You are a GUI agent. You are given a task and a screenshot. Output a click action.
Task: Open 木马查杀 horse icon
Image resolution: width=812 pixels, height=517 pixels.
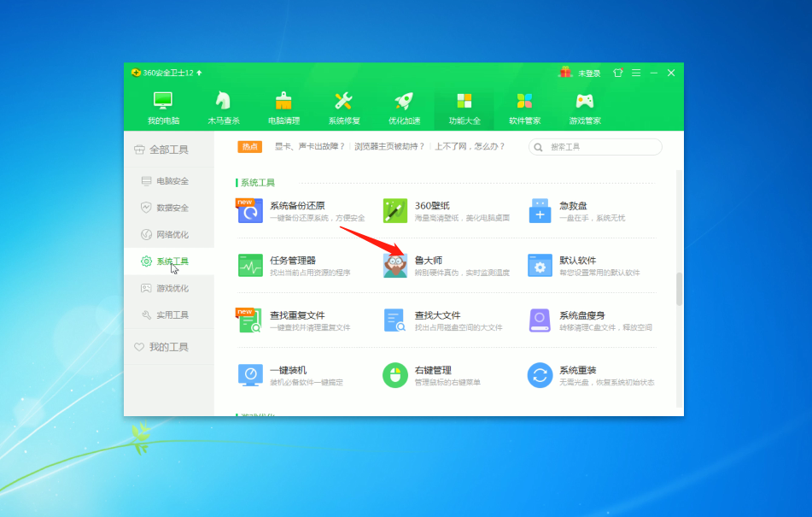point(223,101)
